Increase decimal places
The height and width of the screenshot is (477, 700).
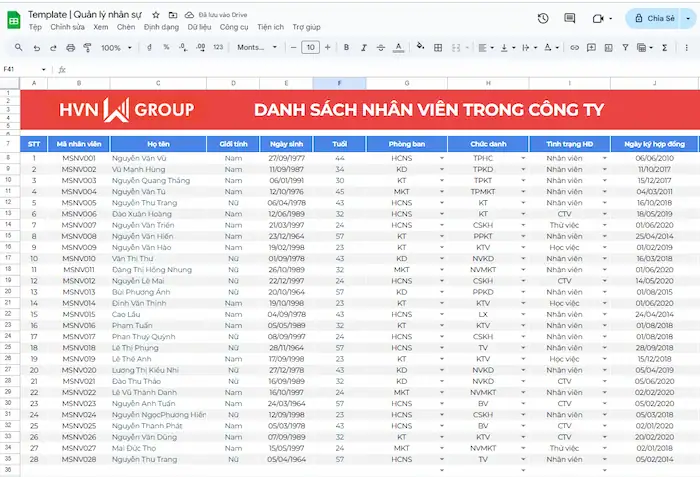(x=200, y=47)
